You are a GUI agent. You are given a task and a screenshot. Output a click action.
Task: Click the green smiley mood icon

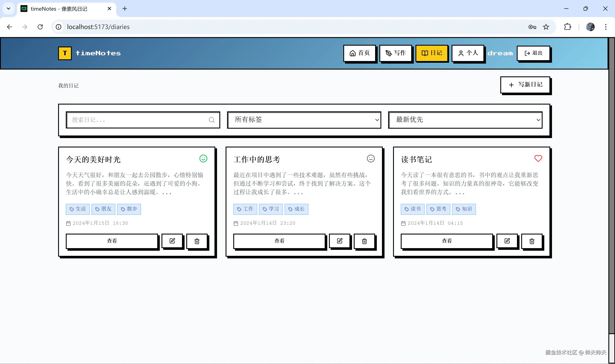click(203, 159)
